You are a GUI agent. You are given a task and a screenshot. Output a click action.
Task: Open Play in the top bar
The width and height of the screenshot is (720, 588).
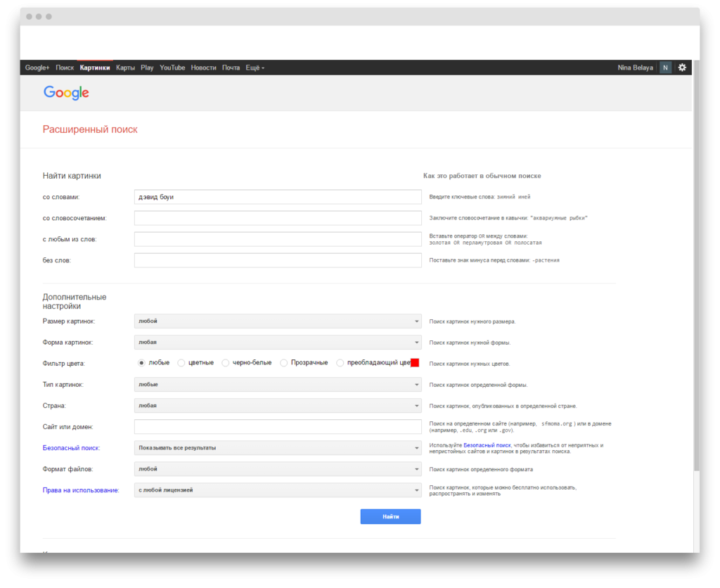(x=147, y=68)
